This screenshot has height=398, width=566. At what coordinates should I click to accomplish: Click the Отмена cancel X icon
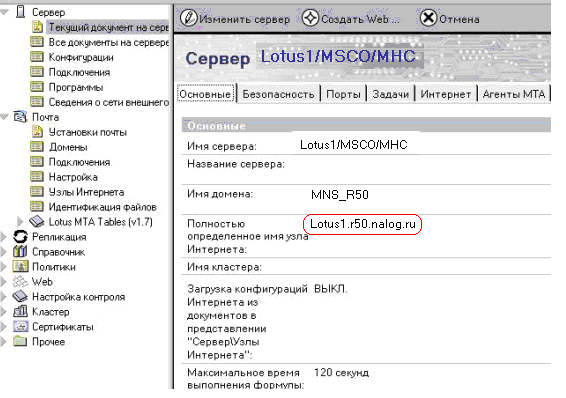pos(428,18)
